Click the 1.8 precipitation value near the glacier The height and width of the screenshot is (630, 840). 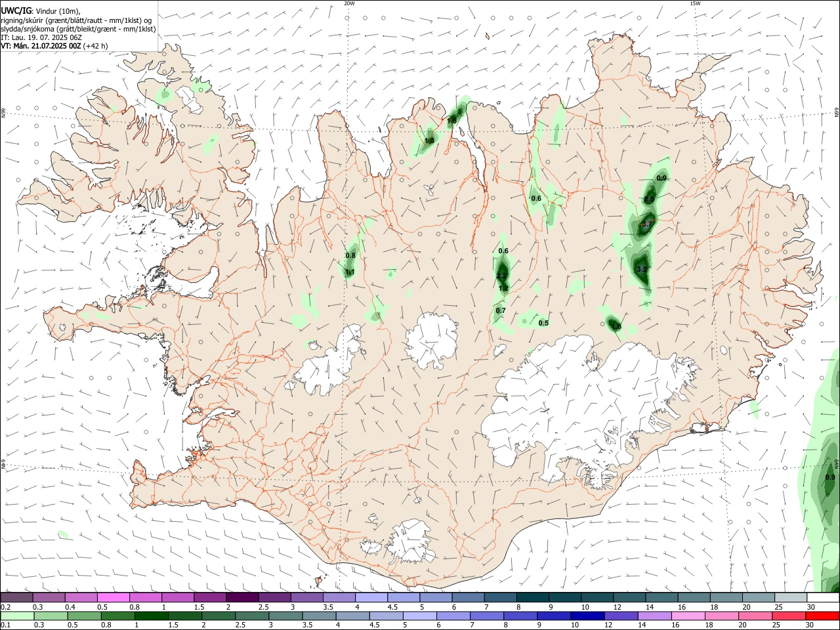616,325
